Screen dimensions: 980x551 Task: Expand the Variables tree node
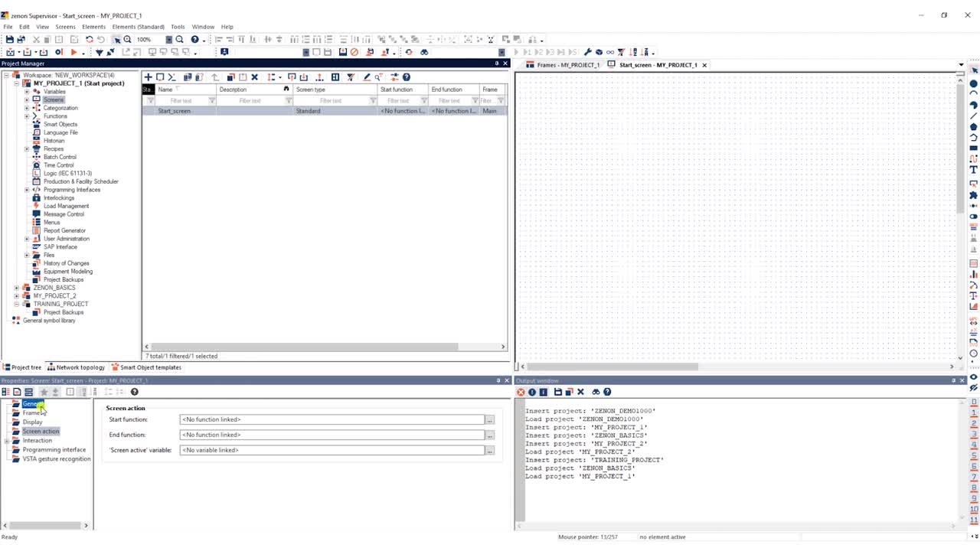(27, 92)
